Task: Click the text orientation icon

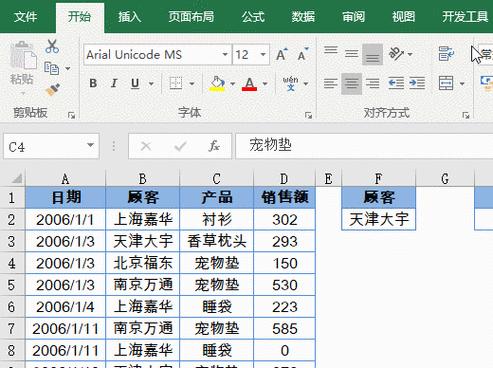Action: tap(396, 54)
